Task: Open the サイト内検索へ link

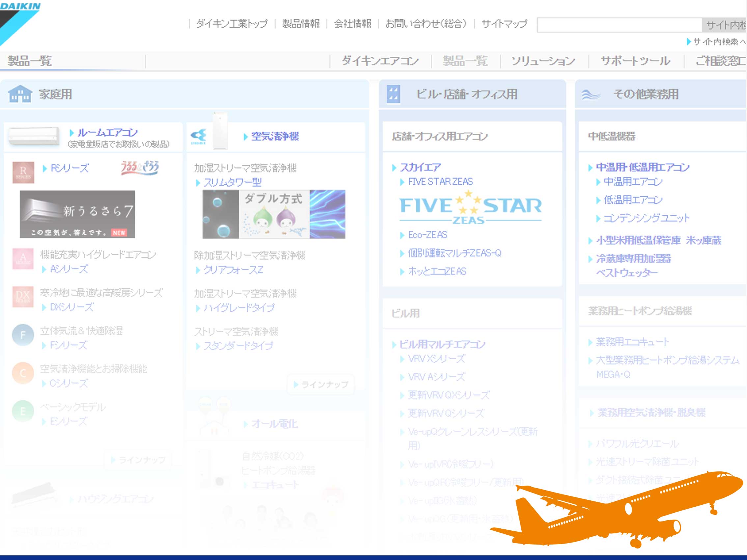Action: (x=716, y=42)
